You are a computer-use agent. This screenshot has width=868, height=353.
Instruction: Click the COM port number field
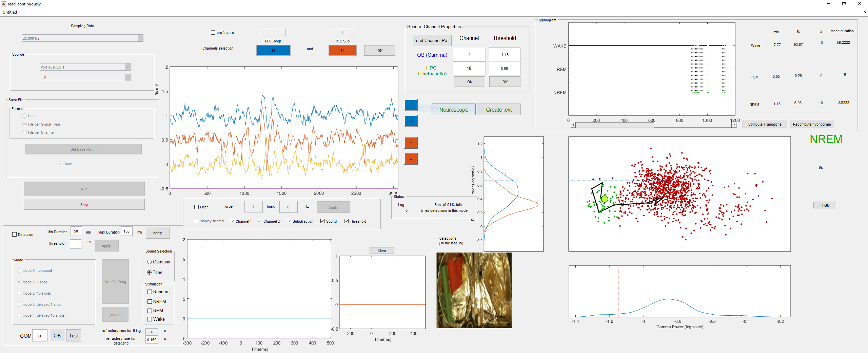40,335
